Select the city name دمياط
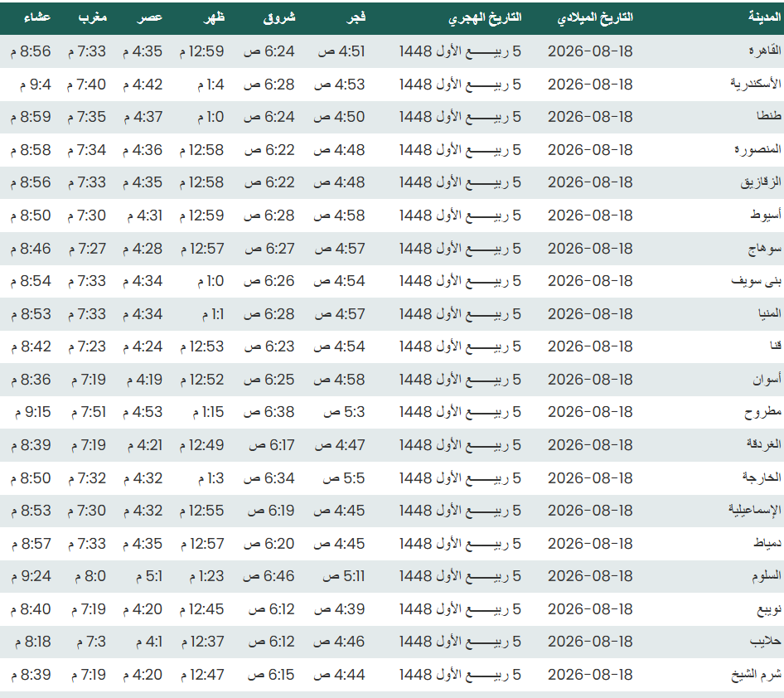 pos(767,543)
